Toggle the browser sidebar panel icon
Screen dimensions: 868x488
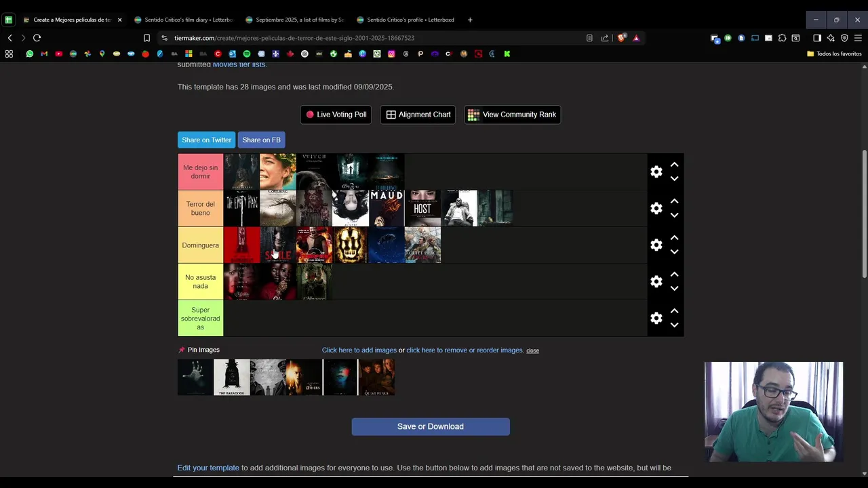coord(816,38)
